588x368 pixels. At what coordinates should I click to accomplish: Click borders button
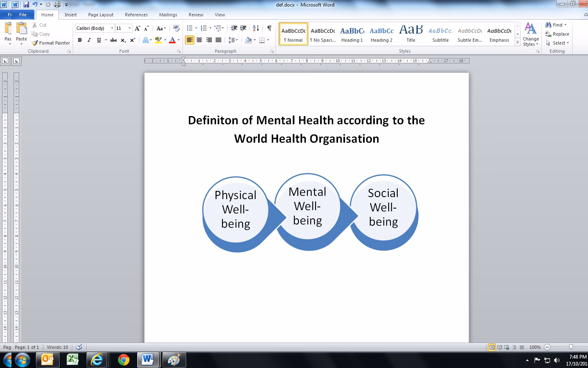coord(262,40)
